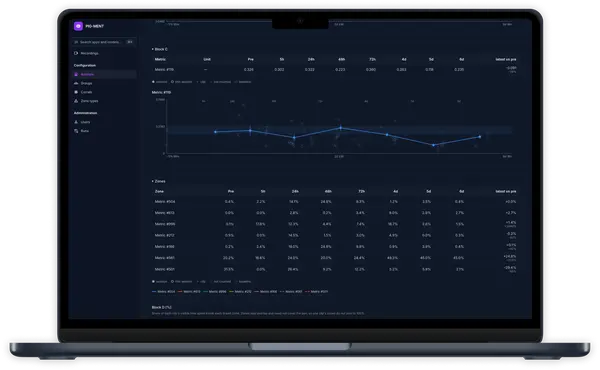Click the Zone types sidebar icon
The width and height of the screenshot is (600, 370).
(x=76, y=101)
